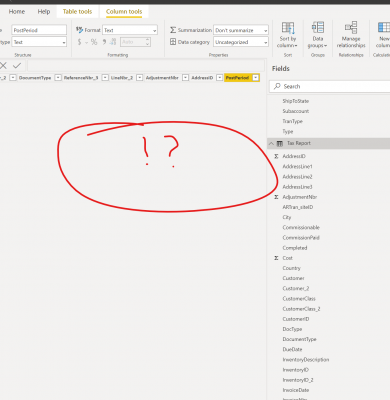390x400 pixels.
Task: Select the Customer_2 field
Action: tap(296, 288)
